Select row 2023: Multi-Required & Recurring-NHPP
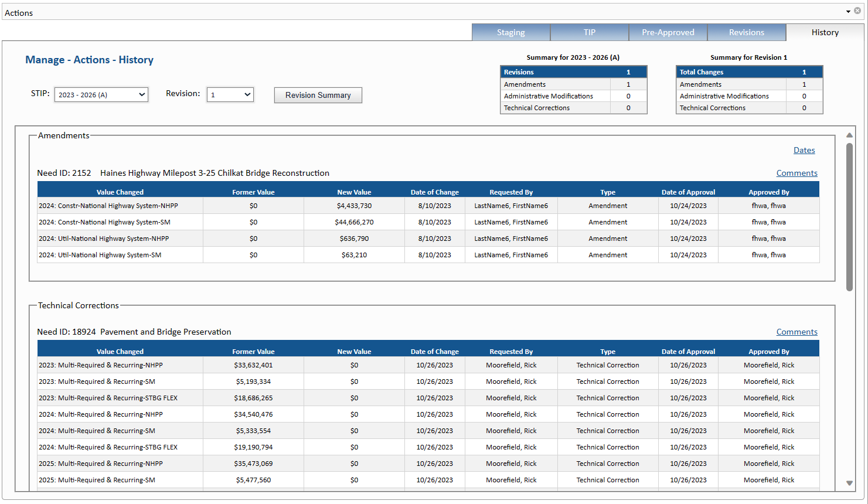Image resolution: width=868 pixels, height=504 pixels. click(x=428, y=365)
